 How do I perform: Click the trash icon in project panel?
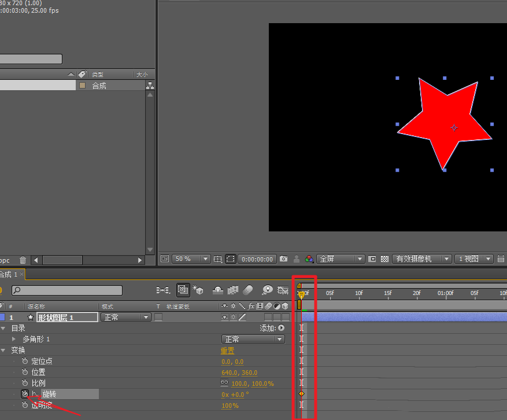pyautogui.click(x=23, y=260)
